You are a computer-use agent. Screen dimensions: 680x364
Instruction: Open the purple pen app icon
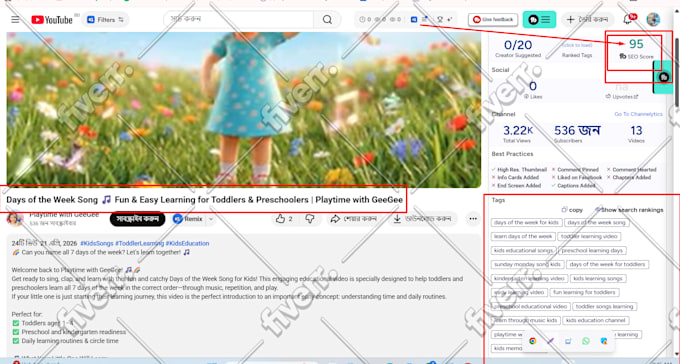[550, 341]
